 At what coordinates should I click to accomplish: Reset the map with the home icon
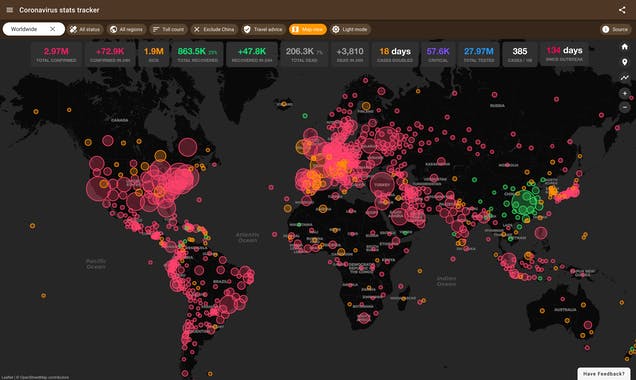point(625,47)
